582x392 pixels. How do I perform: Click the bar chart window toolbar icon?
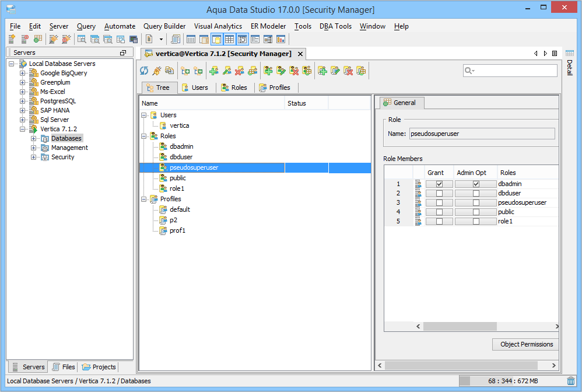(281, 39)
